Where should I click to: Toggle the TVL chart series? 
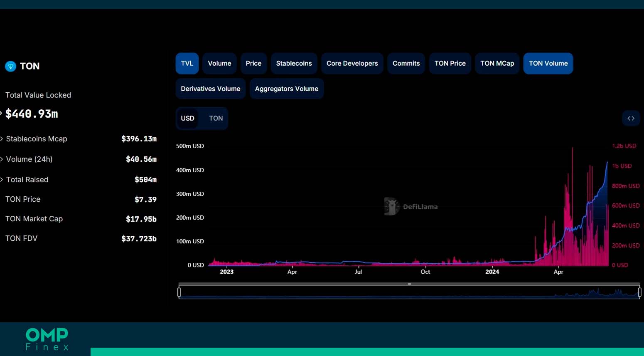tap(187, 64)
